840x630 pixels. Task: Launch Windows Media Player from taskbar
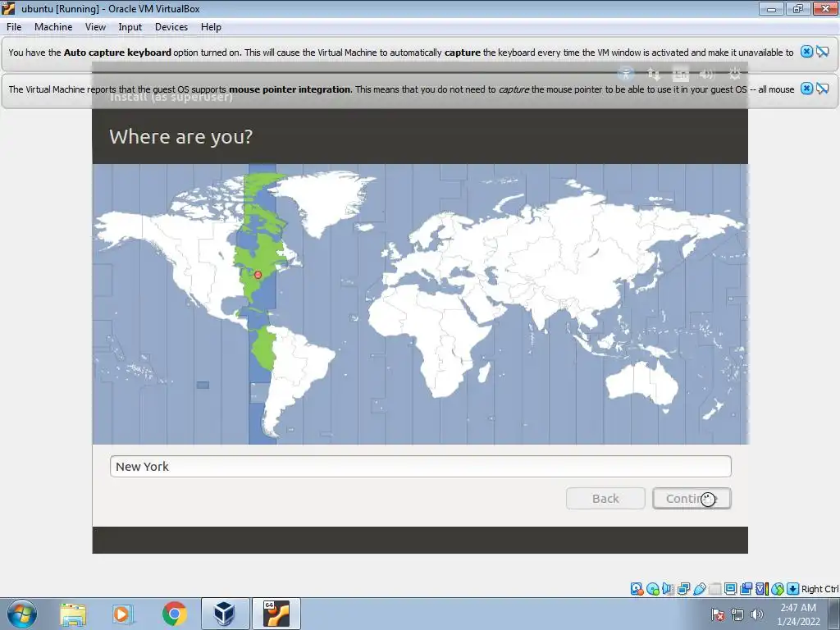(122, 614)
